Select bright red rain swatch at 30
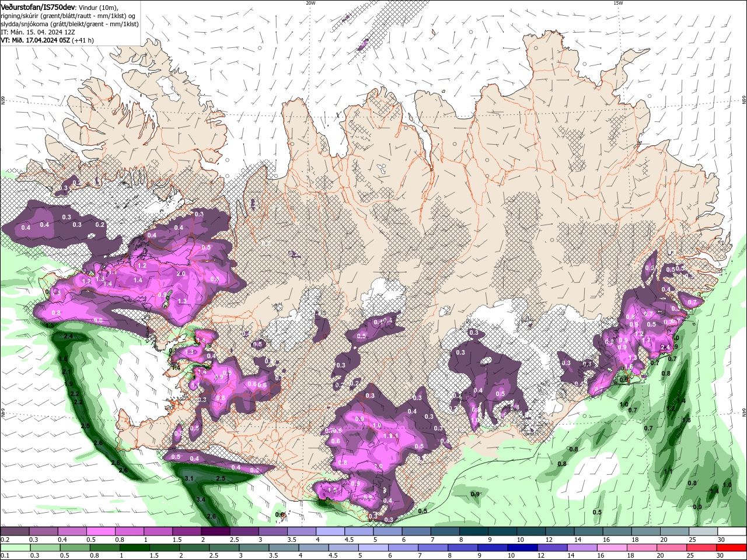The width and height of the screenshot is (747, 560). click(731, 548)
